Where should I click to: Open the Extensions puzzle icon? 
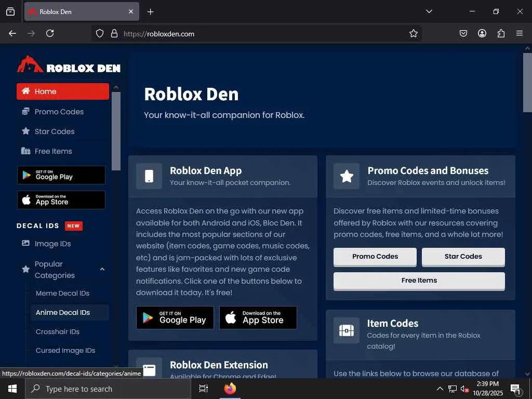pyautogui.click(x=501, y=33)
